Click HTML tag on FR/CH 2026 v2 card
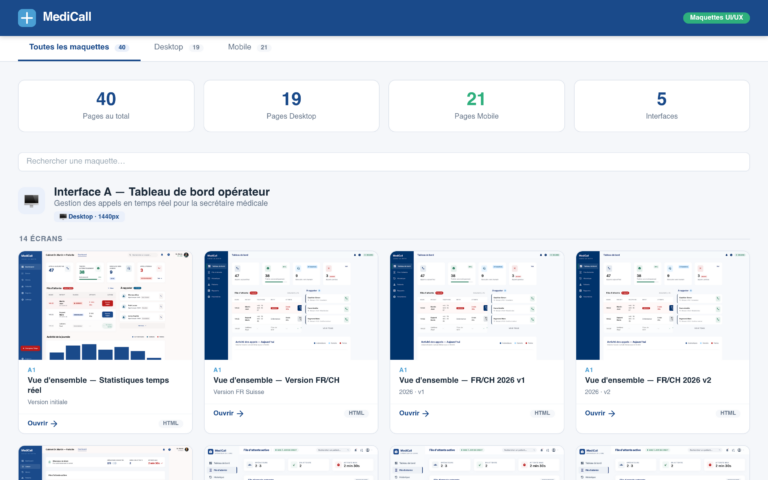 coord(728,413)
